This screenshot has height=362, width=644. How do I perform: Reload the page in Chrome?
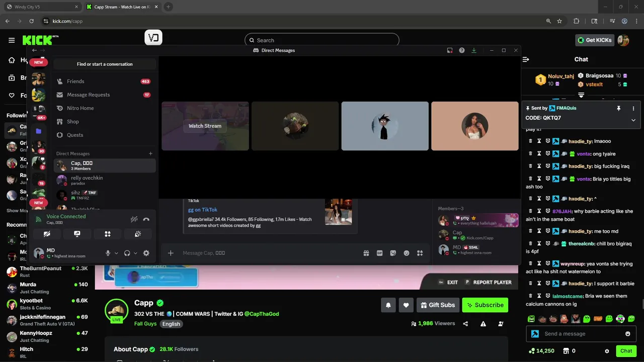(x=32, y=21)
